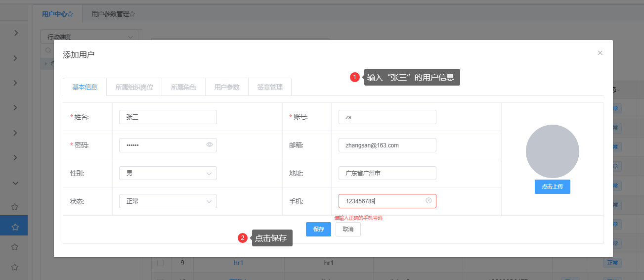Click the search icon in the left panel

click(48, 50)
